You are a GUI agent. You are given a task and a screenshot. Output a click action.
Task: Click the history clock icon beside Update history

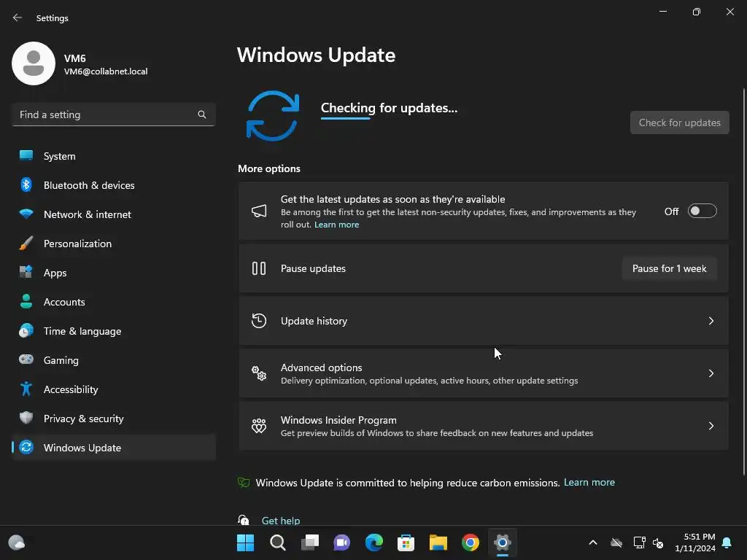259,321
